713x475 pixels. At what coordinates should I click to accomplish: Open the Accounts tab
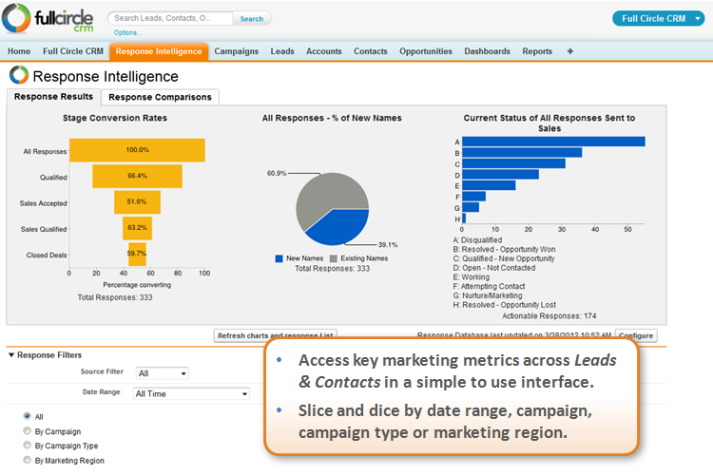tap(324, 51)
